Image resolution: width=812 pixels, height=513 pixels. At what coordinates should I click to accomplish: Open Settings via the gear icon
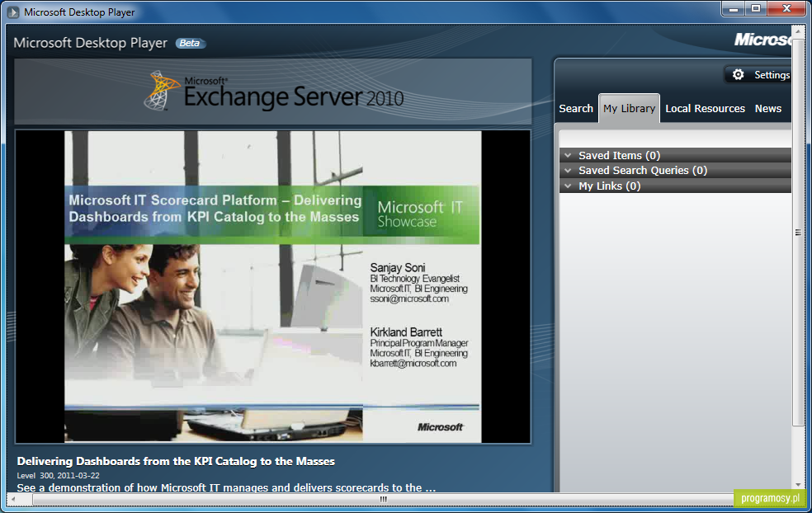pos(738,74)
